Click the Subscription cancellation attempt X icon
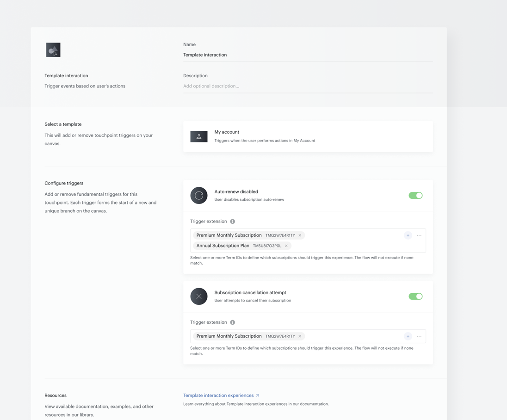The image size is (507, 420). 199,296
